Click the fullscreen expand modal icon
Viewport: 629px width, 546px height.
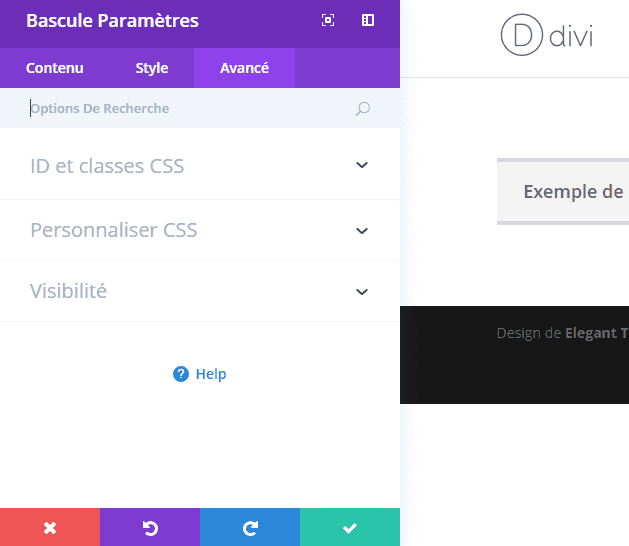pyautogui.click(x=328, y=20)
